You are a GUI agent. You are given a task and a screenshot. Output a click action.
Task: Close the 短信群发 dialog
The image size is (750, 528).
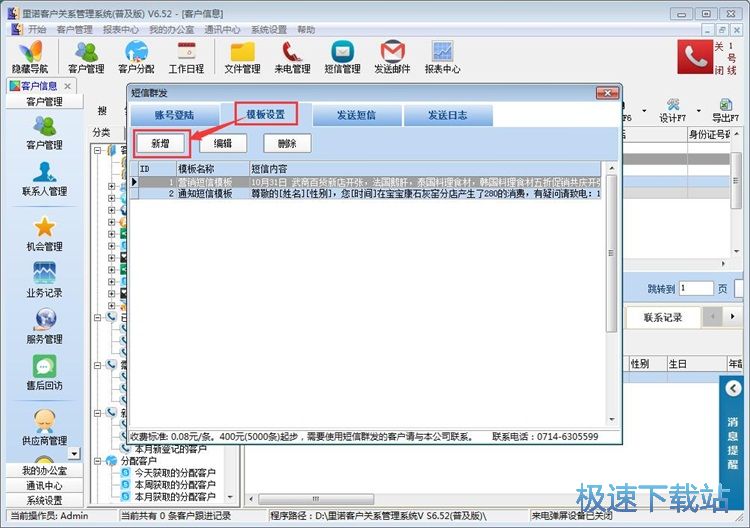tap(607, 93)
